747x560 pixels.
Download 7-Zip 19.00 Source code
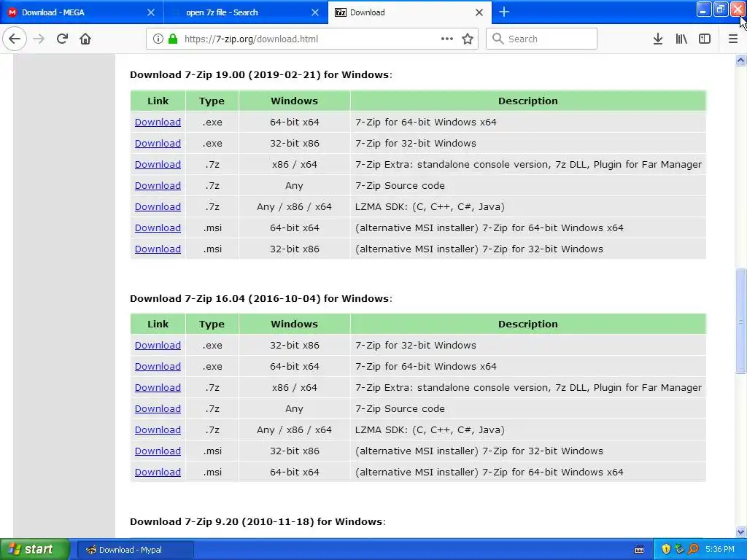point(158,186)
